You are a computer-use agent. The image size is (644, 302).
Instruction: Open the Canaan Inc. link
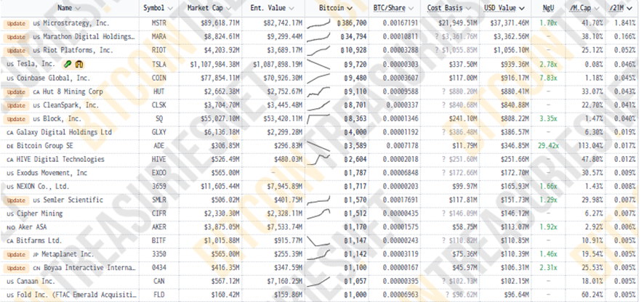pyautogui.click(x=36, y=282)
